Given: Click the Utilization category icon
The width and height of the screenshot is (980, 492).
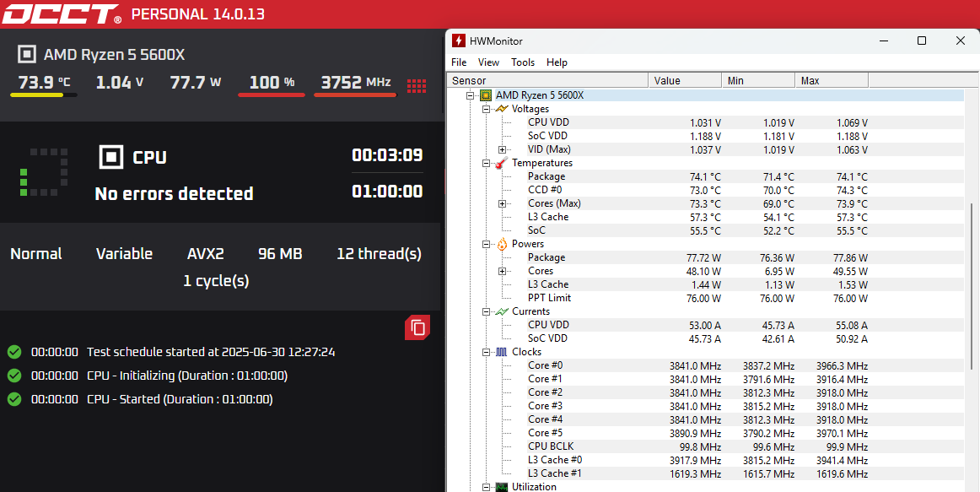Looking at the screenshot, I should [x=501, y=487].
